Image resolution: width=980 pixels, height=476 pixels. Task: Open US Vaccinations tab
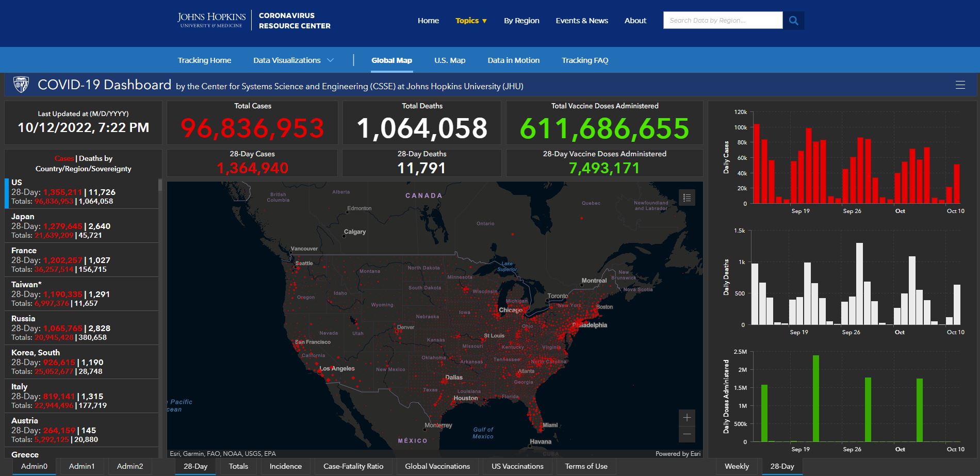517,466
